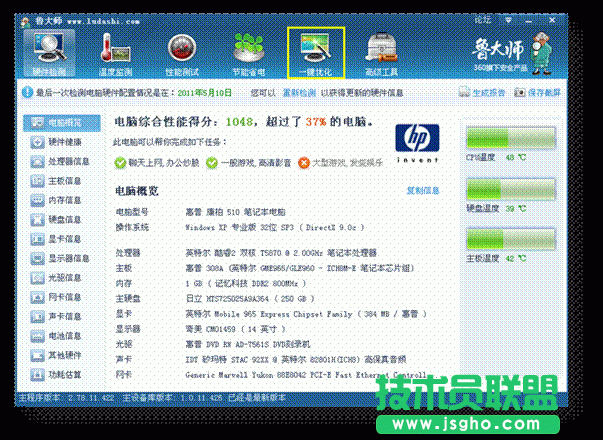
Task: Click the CPU temperature reading 48 ℃
Action: (x=515, y=157)
